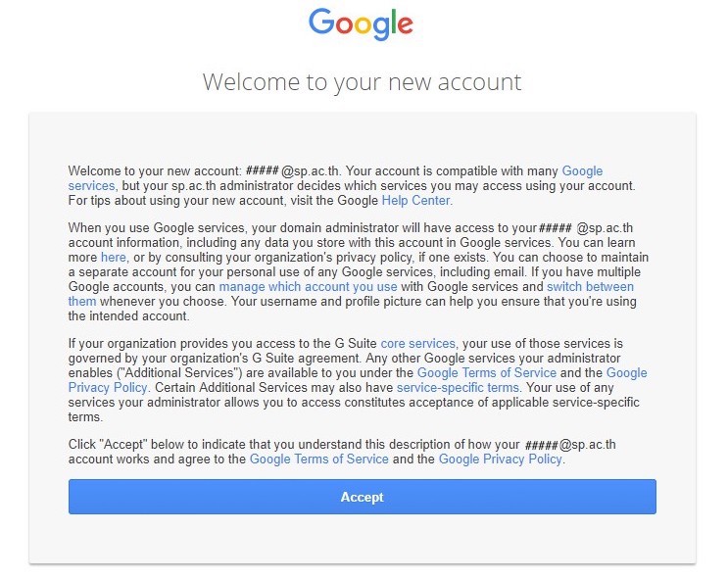Open Google Terms of Service above Accept button
728x580 pixels.
319,459
